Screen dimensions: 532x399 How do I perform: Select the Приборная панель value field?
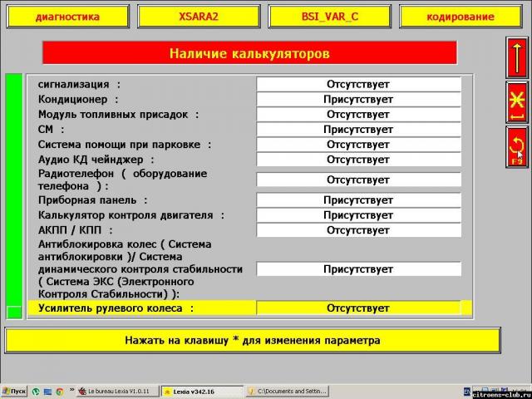coord(358,200)
